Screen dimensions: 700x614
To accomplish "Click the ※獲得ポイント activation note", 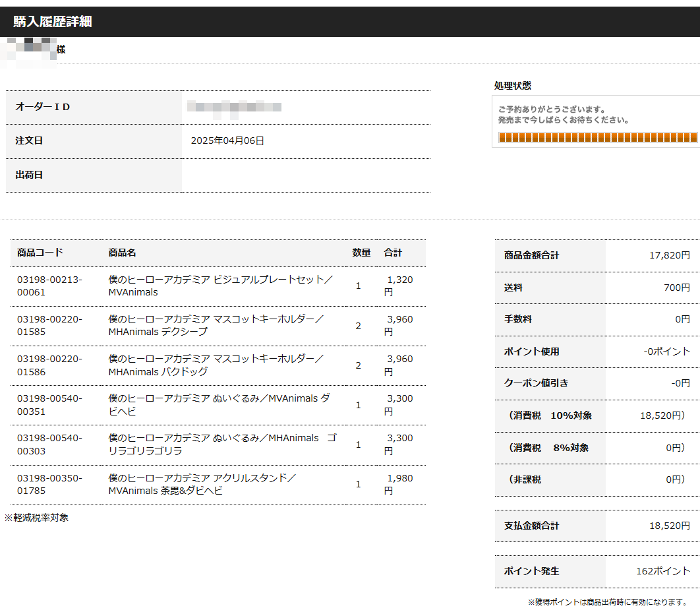I will click(x=608, y=602).
